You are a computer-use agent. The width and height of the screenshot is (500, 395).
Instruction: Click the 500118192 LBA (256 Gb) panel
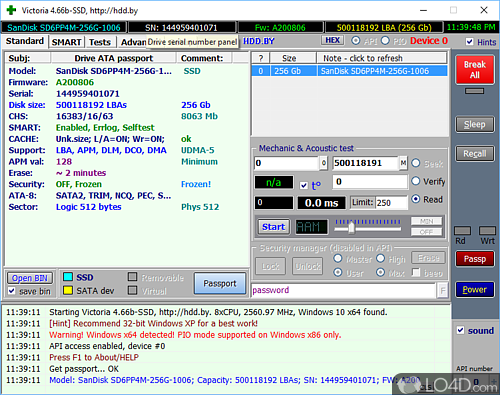click(x=384, y=27)
